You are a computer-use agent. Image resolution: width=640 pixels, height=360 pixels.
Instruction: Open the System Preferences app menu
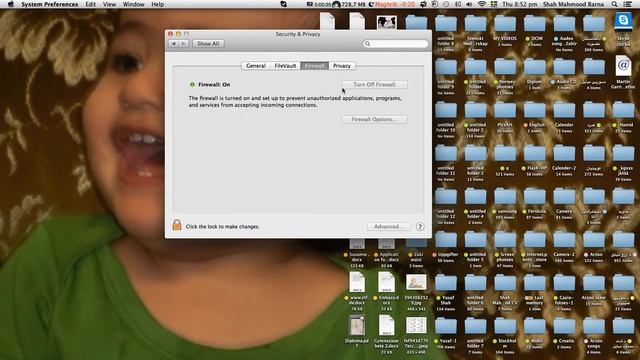point(50,4)
